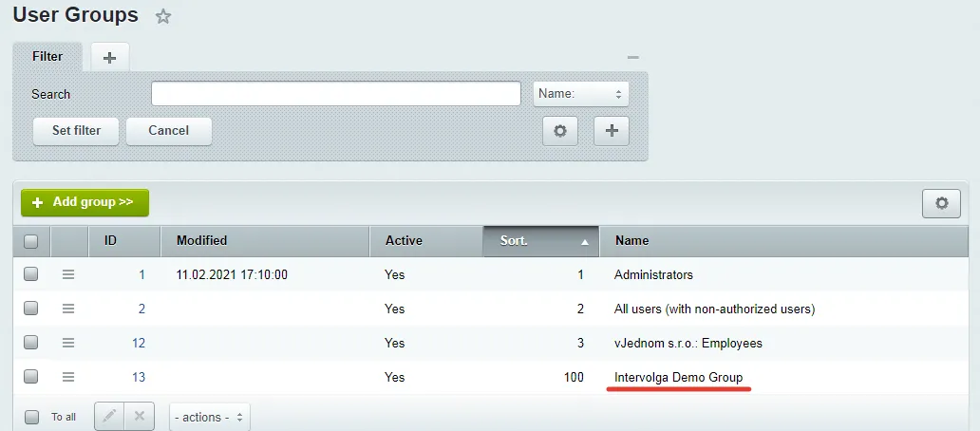Open filter settings gear icon
The height and width of the screenshot is (431, 980).
point(559,131)
